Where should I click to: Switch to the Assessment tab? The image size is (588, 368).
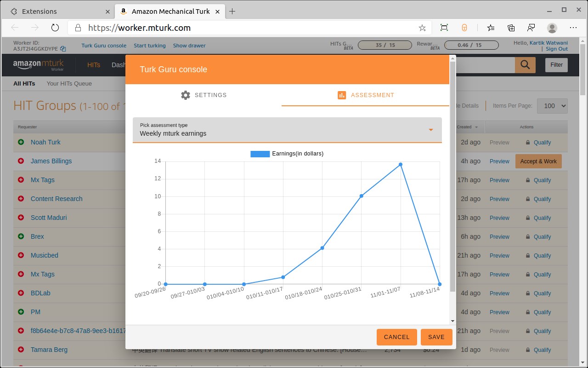click(366, 95)
